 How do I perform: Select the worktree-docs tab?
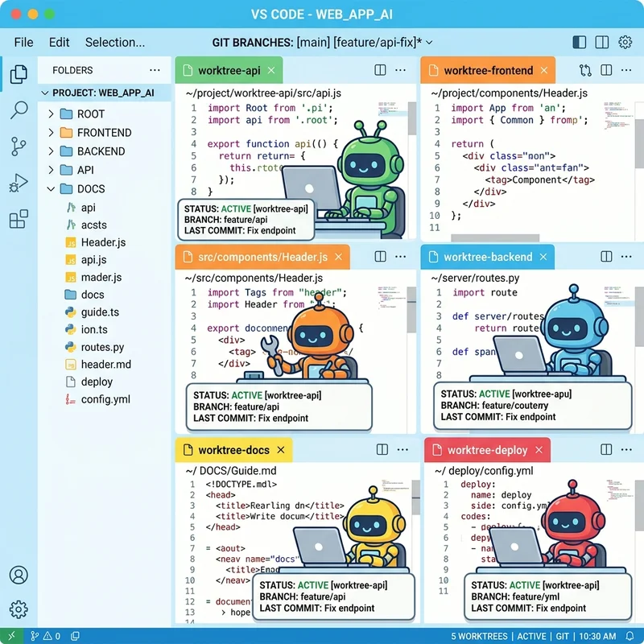point(233,450)
